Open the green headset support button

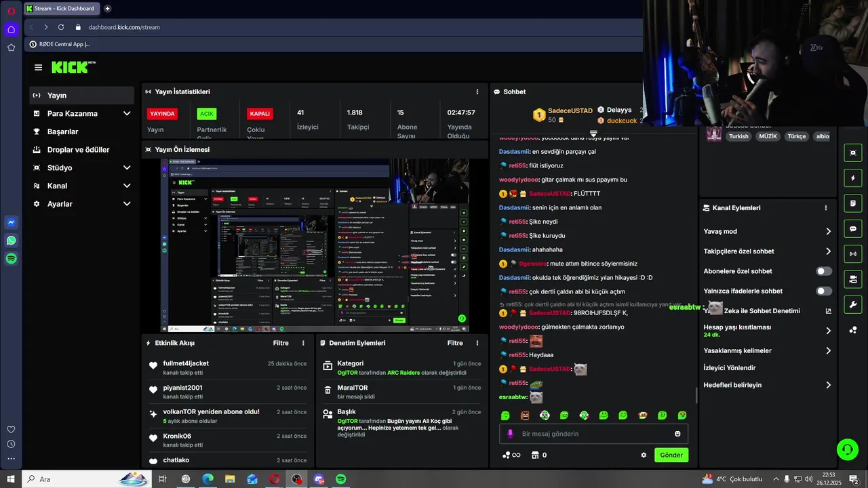tap(846, 449)
